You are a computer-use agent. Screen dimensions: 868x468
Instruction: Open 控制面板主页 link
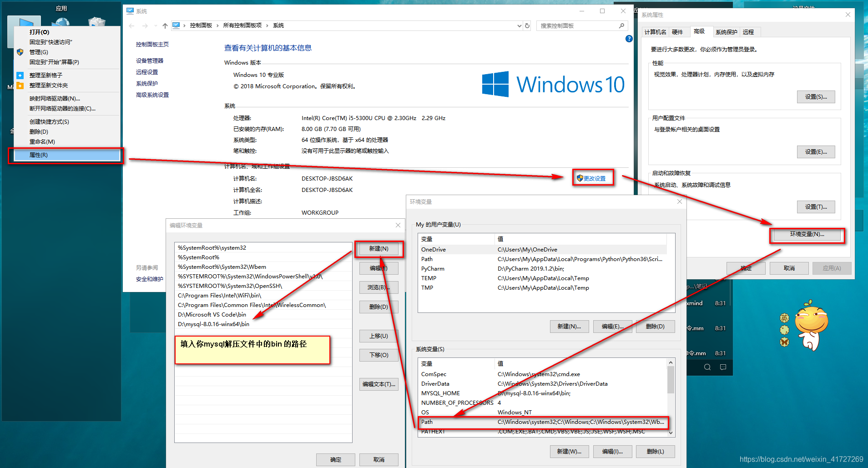point(152,45)
